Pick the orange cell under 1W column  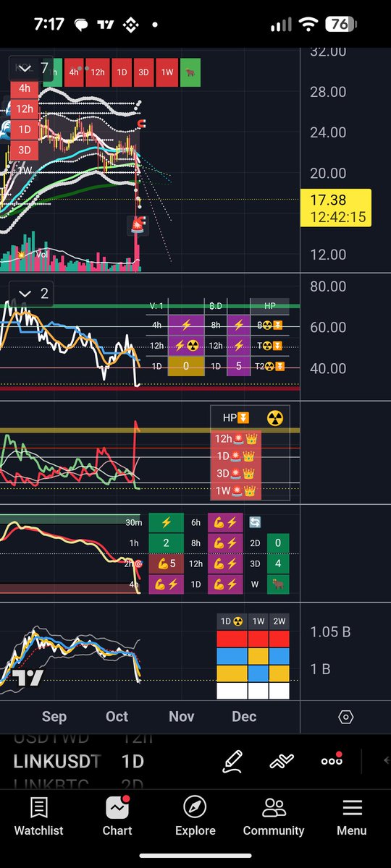tap(258, 656)
